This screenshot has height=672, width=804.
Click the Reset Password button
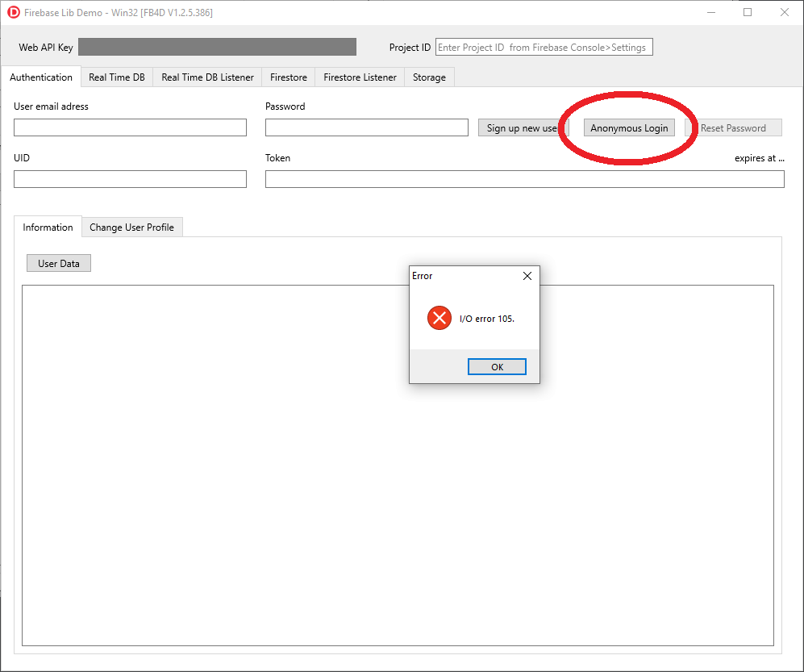733,127
